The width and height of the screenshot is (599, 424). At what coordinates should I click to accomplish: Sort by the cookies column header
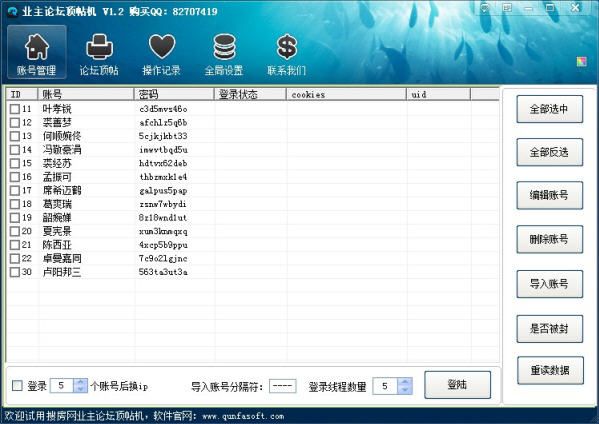[346, 94]
